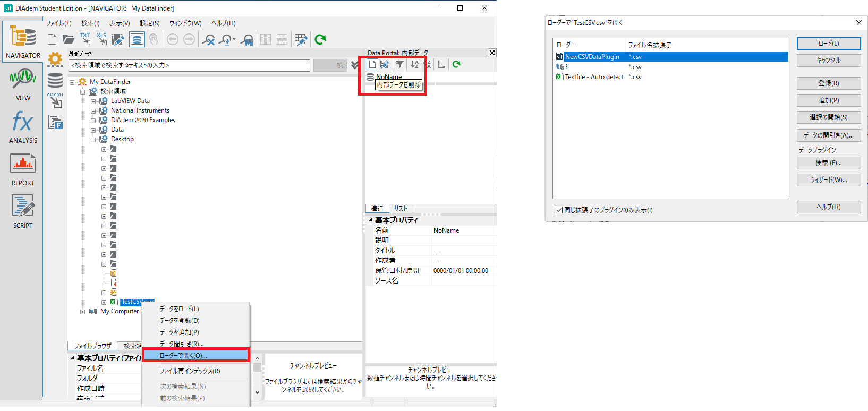
Task: Click データの間引き(A)... button in dialog
Action: [829, 135]
